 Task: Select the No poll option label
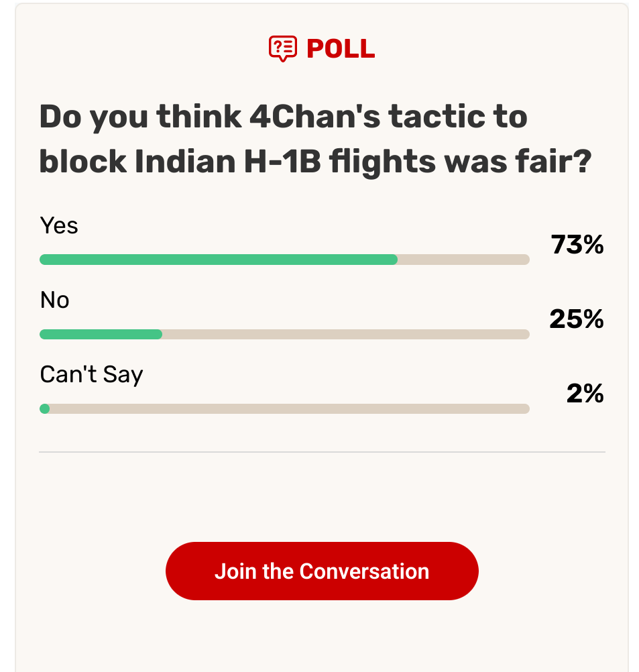click(54, 300)
